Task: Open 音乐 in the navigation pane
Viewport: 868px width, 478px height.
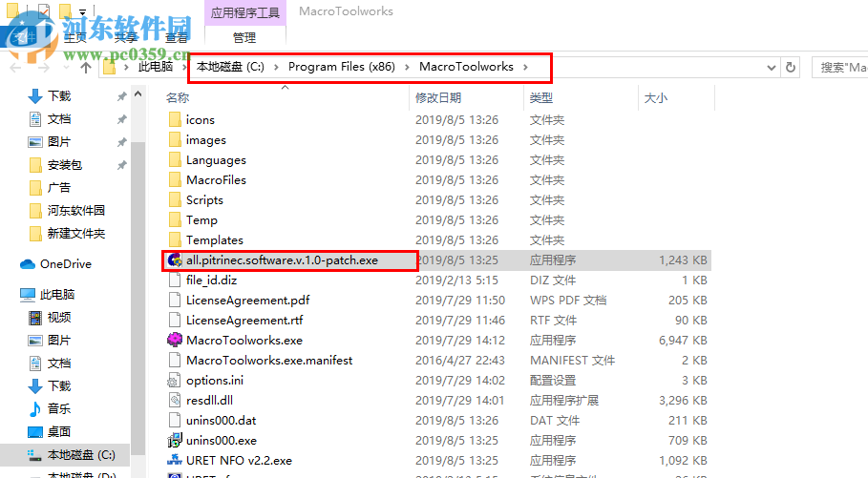Action: [50, 408]
